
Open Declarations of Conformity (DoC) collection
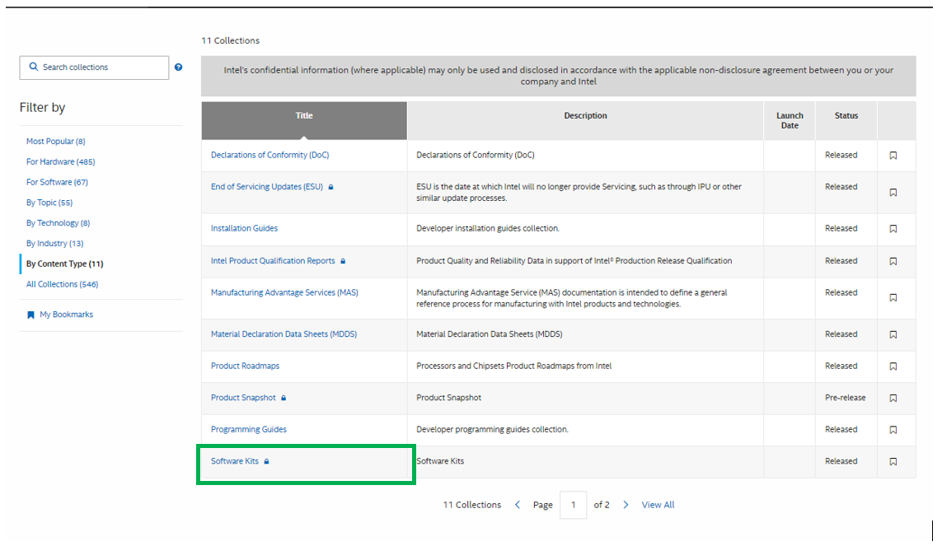[x=269, y=155]
